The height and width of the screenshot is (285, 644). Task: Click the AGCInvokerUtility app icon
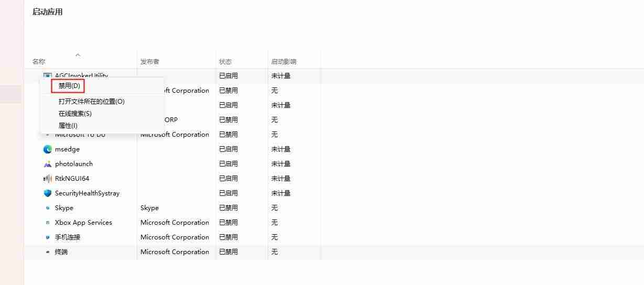coord(48,75)
